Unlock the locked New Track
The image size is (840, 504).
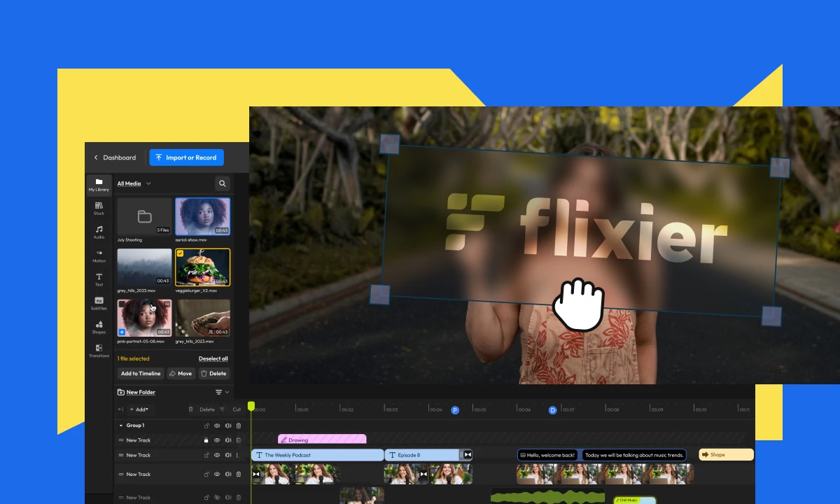(x=206, y=440)
